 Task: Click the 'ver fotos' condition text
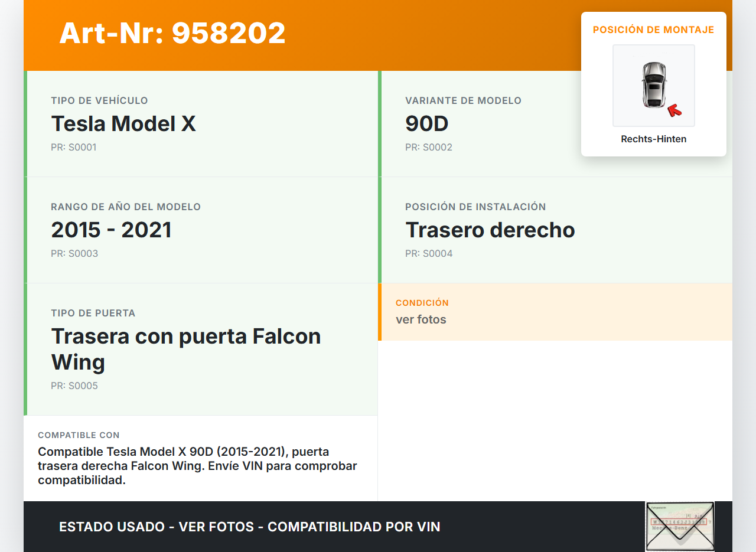coord(421,320)
